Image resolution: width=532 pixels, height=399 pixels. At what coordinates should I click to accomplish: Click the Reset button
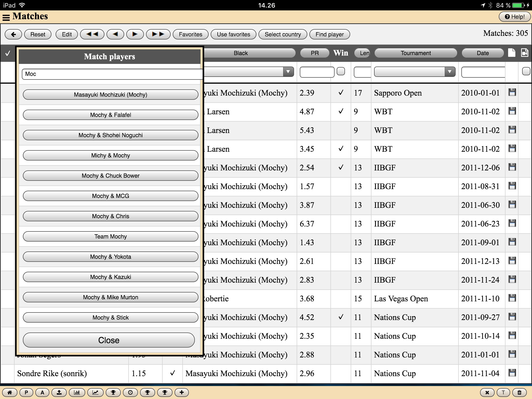pyautogui.click(x=38, y=34)
